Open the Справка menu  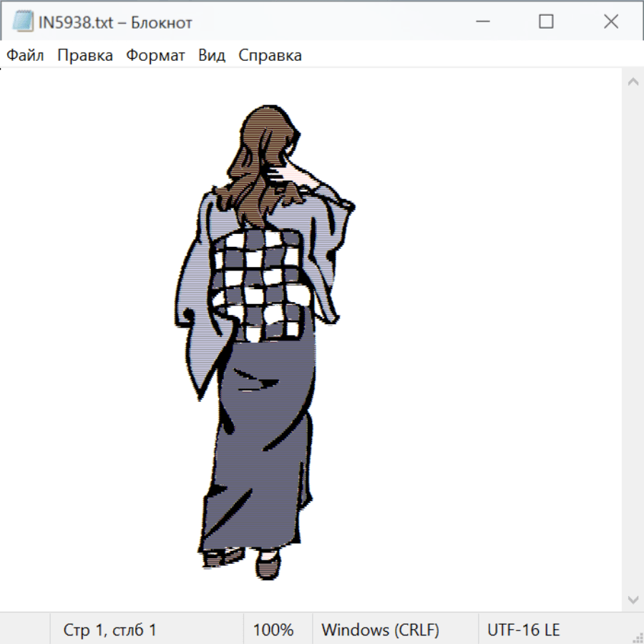270,56
